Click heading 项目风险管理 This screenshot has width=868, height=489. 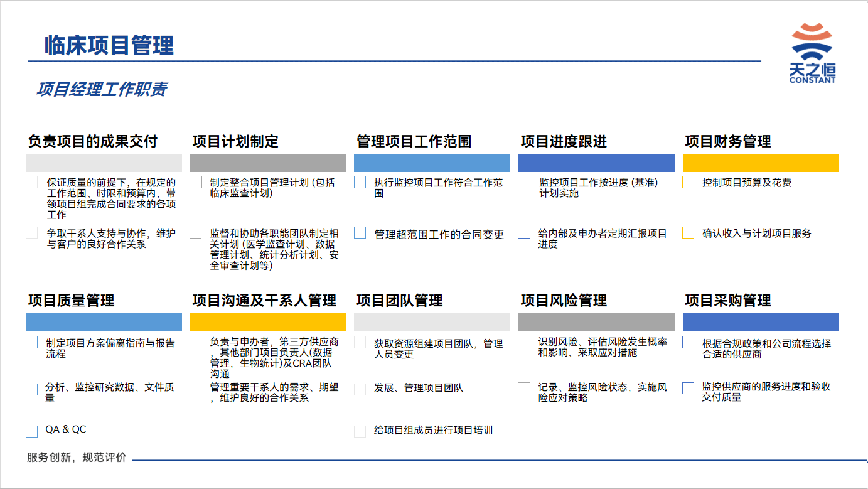point(564,301)
